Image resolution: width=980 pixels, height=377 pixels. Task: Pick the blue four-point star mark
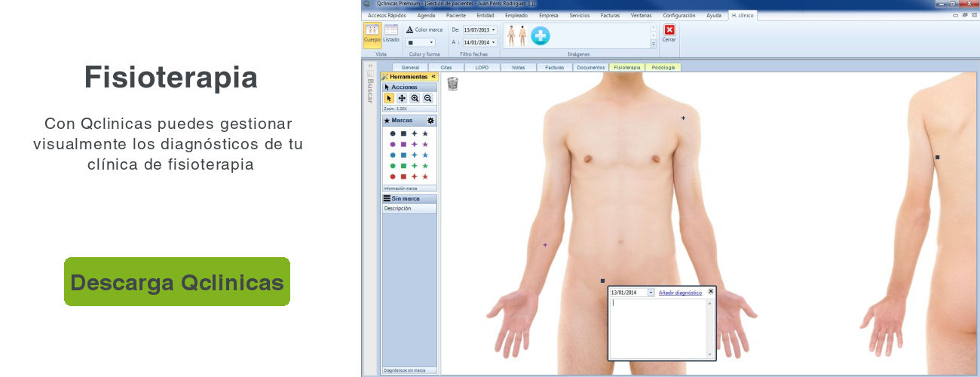coord(414,155)
